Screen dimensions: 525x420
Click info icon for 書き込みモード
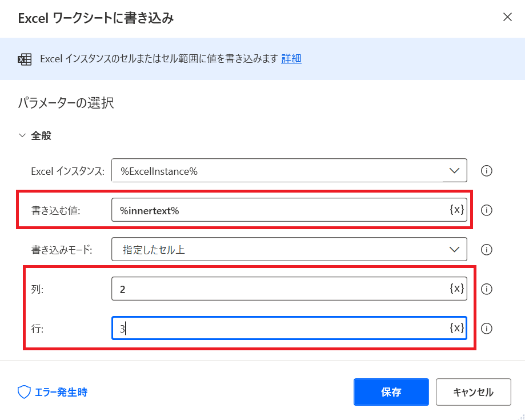487,249
